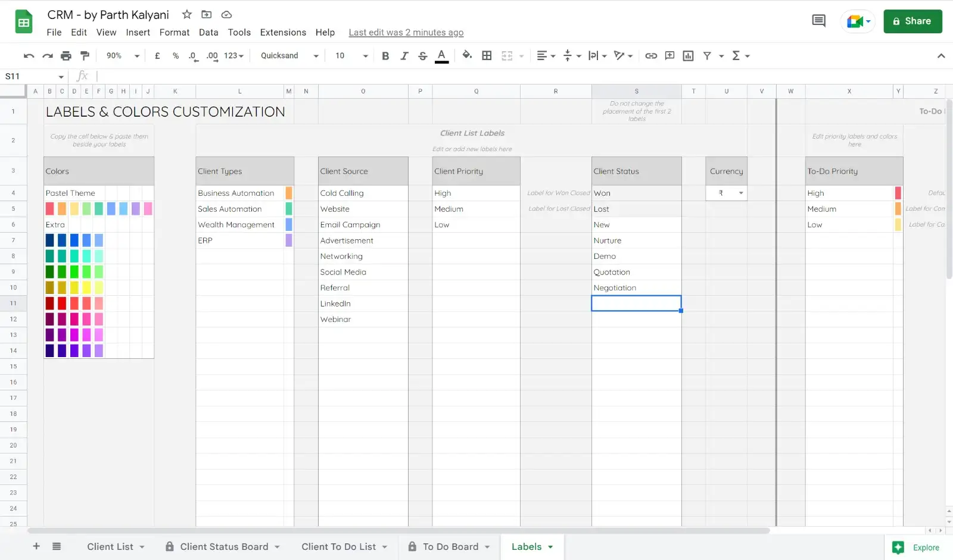
Task: Click the horizontal scrollbar
Action: pos(399,530)
